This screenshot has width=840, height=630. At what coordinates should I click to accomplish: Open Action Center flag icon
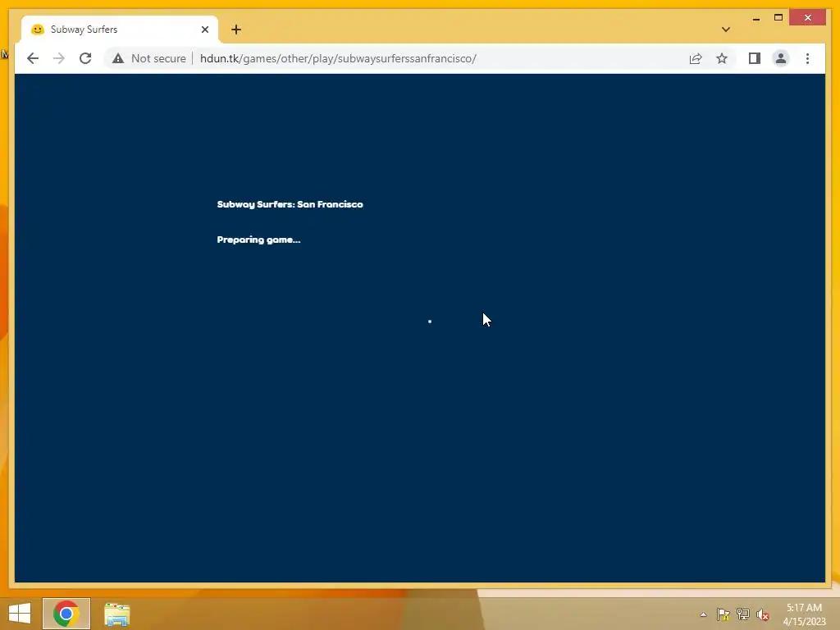pyautogui.click(x=724, y=614)
